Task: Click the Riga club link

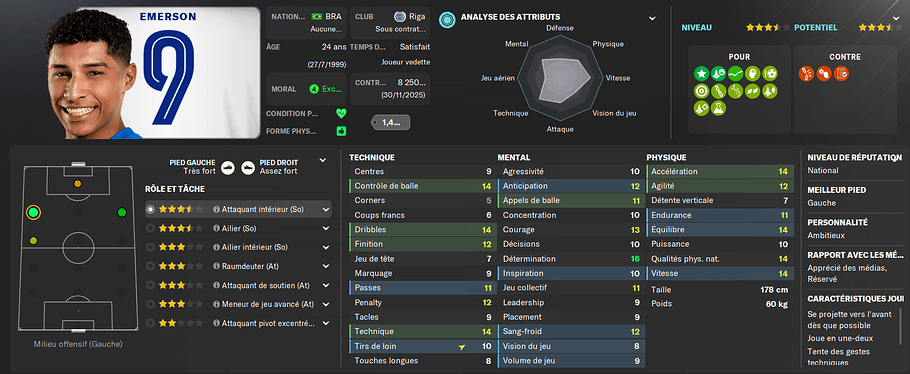Action: 417,16
